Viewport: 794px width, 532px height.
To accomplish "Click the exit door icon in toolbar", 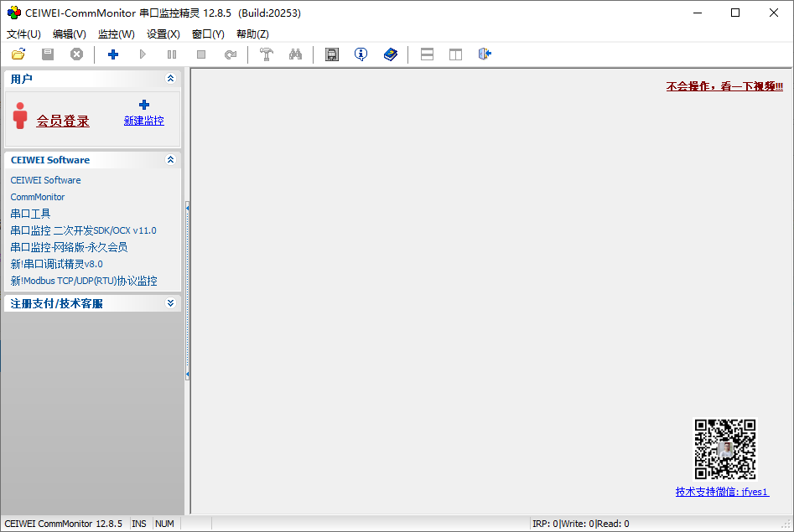I will point(485,54).
